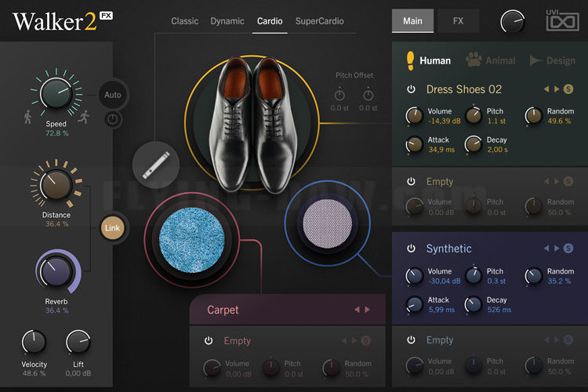Click the blue carpet texture circle
588x392 pixels.
[x=192, y=240]
